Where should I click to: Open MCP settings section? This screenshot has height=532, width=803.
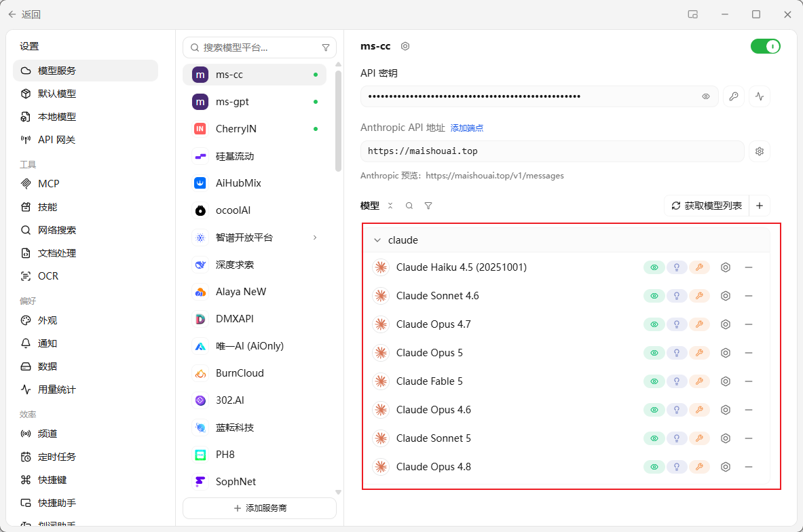coord(86,184)
